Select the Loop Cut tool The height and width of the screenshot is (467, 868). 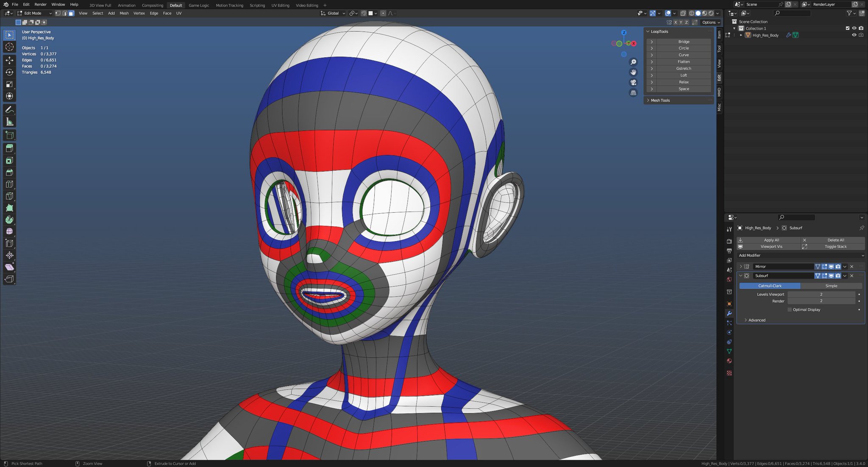pos(9,184)
